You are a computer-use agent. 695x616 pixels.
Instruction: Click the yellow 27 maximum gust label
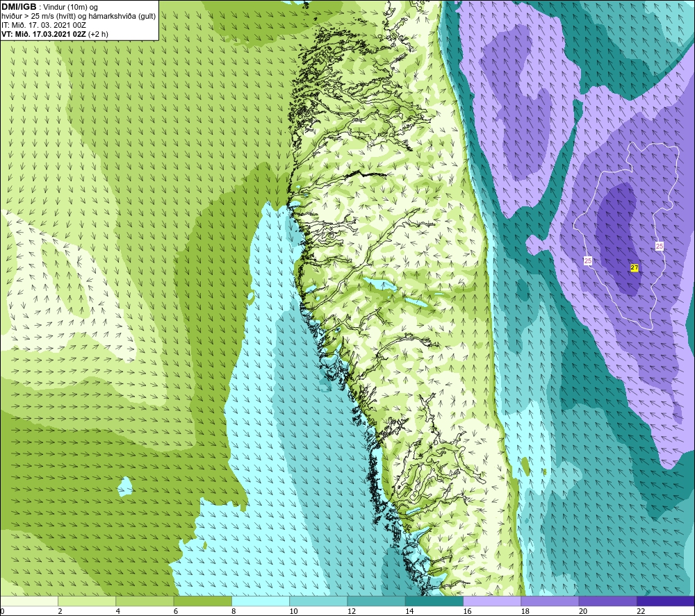coord(635,268)
